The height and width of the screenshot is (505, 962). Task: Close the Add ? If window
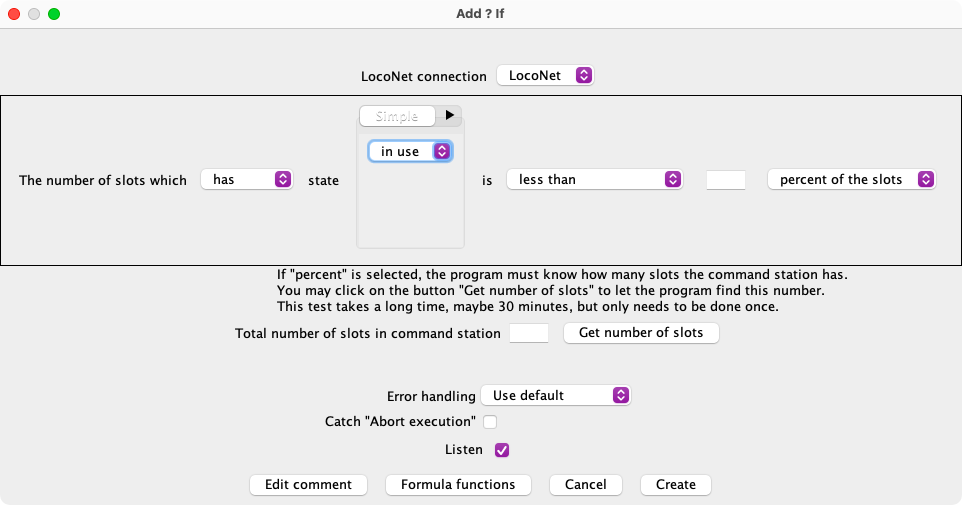tap(15, 14)
